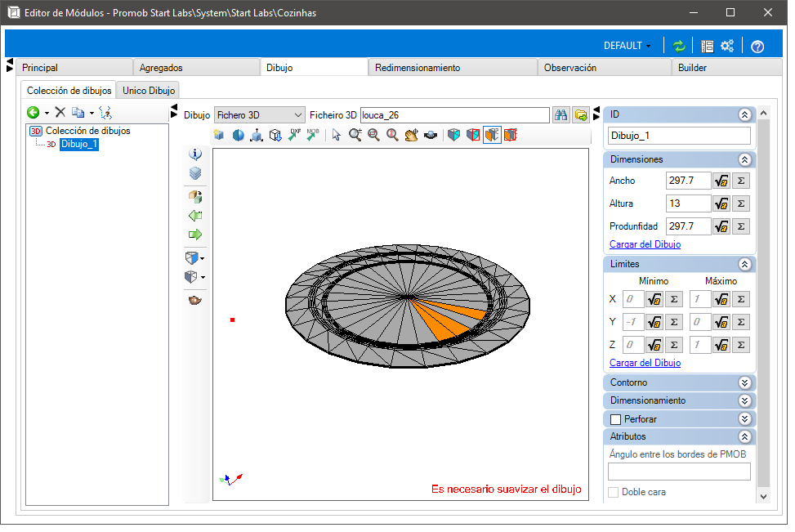Open the list view icon in header
This screenshot has width=795, height=532.
[x=707, y=46]
